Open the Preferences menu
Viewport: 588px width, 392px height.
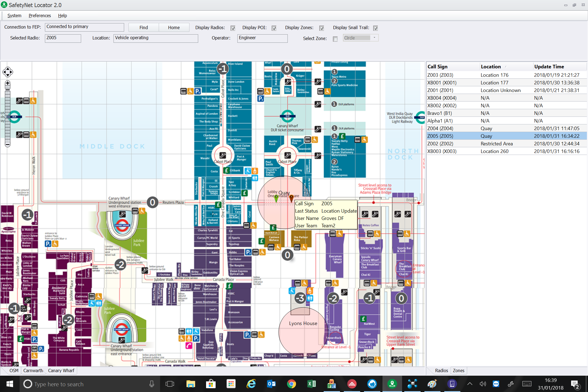point(40,16)
